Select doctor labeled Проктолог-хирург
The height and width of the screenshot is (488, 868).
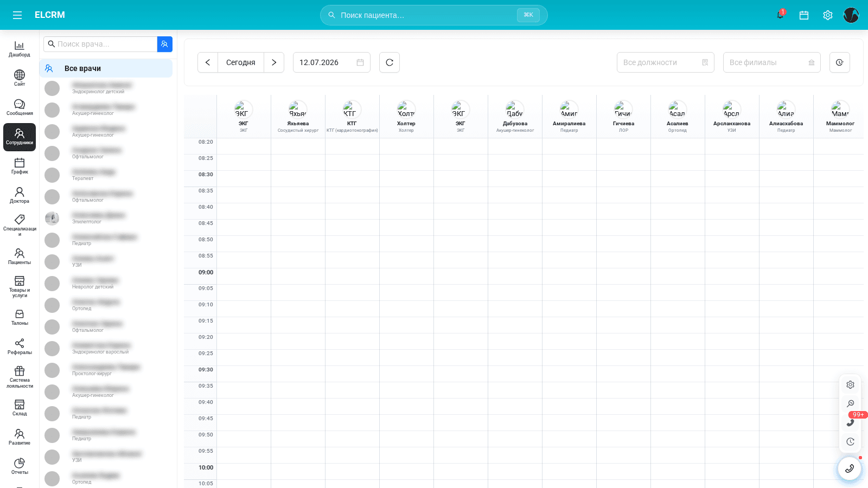pyautogui.click(x=106, y=370)
